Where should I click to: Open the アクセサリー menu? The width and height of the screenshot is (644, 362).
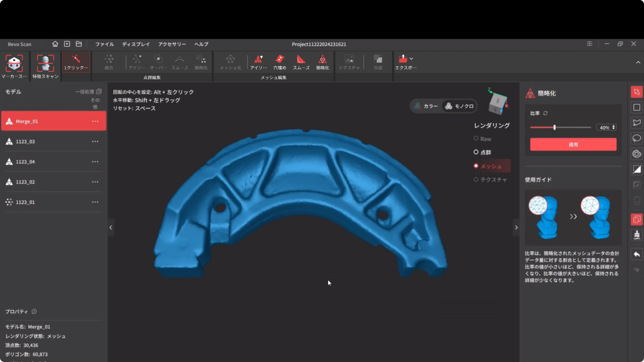point(172,44)
